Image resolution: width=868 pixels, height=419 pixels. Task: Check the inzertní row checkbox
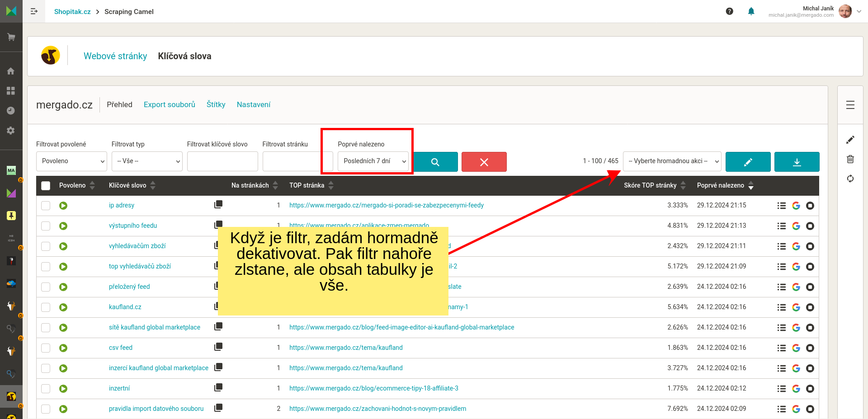click(46, 389)
